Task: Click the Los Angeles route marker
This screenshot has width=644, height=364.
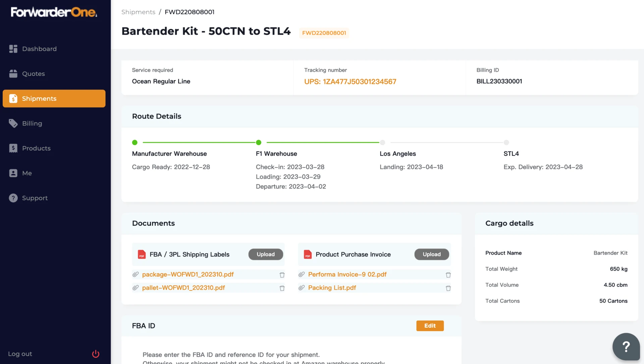Action: tap(382, 142)
